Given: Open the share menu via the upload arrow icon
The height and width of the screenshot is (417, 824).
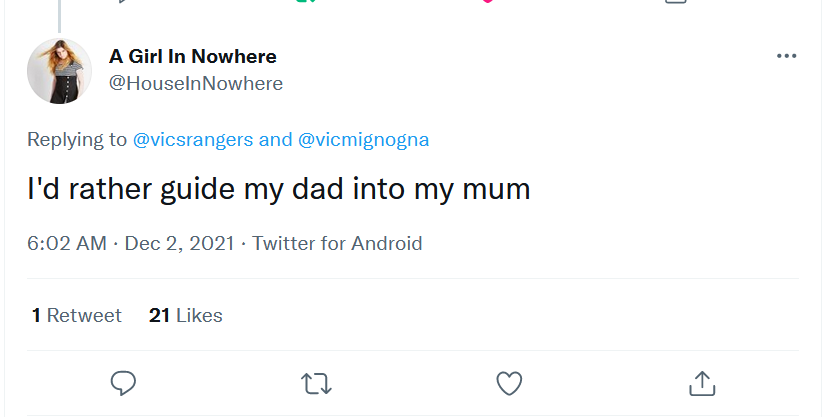Looking at the screenshot, I should click(702, 383).
